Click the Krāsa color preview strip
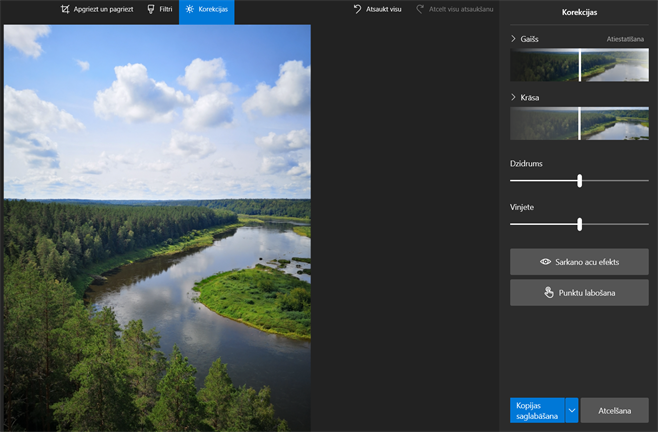Viewport: 658px width, 432px height. click(579, 124)
